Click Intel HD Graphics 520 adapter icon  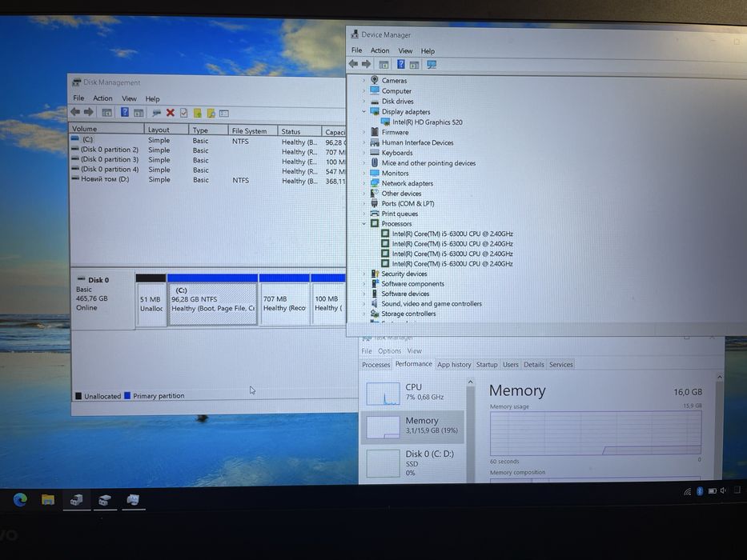pyautogui.click(x=385, y=122)
